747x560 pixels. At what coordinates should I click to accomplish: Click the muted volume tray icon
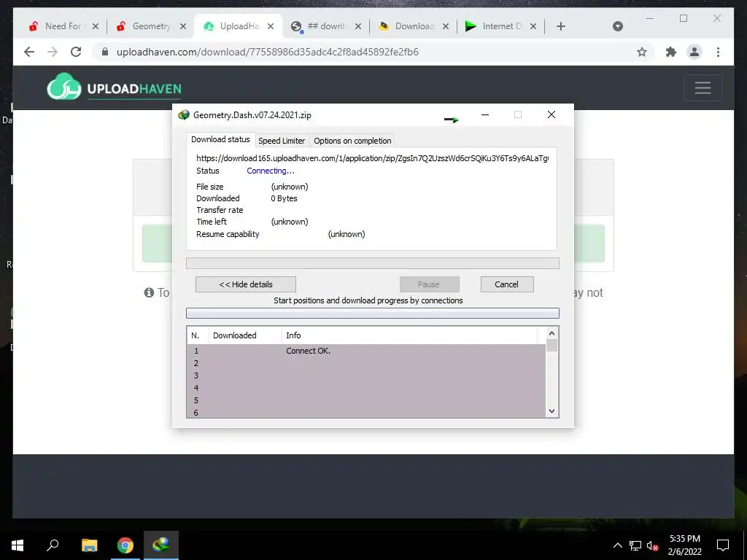click(x=653, y=545)
